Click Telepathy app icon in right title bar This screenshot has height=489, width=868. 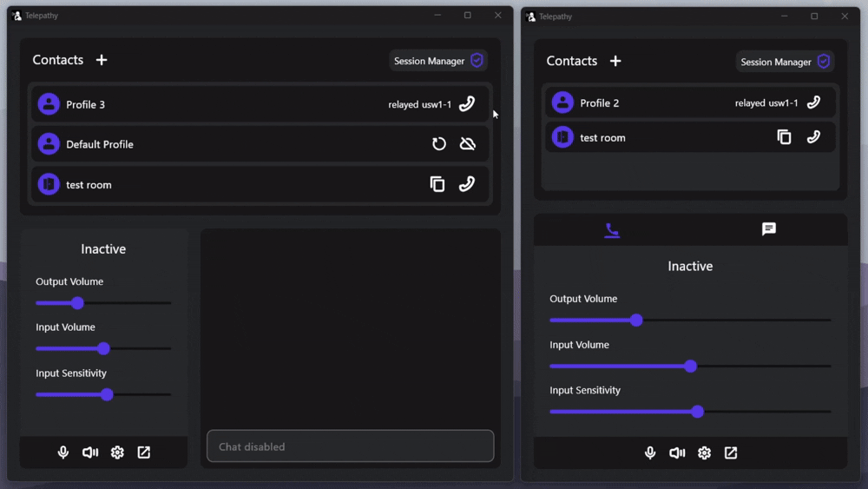tap(531, 17)
